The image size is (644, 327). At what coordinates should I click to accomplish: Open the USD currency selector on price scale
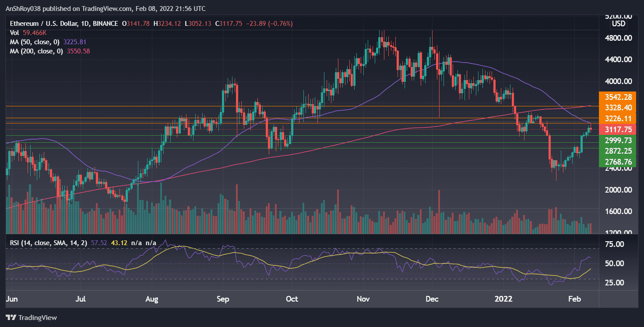click(x=618, y=24)
